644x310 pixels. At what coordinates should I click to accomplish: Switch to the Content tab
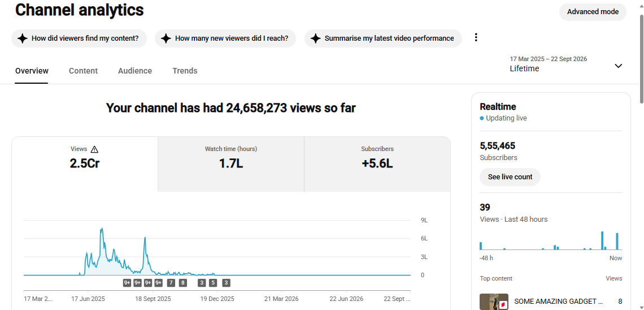point(84,71)
